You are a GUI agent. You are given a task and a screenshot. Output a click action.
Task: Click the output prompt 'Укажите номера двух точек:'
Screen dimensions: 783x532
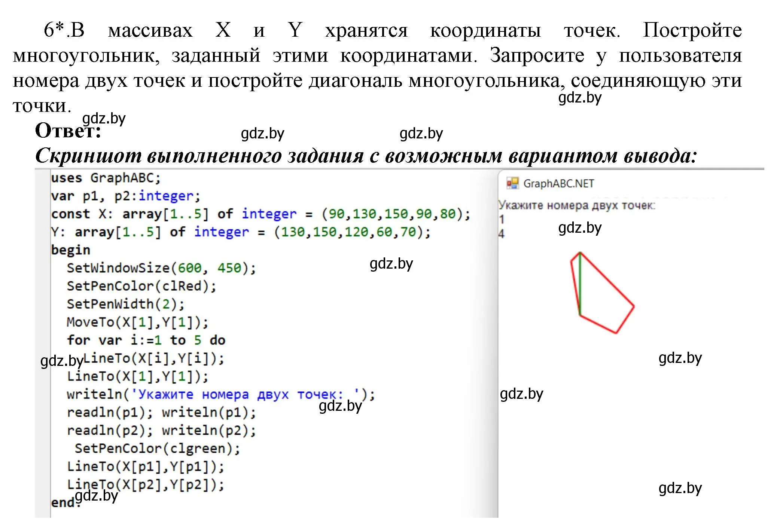pyautogui.click(x=577, y=205)
